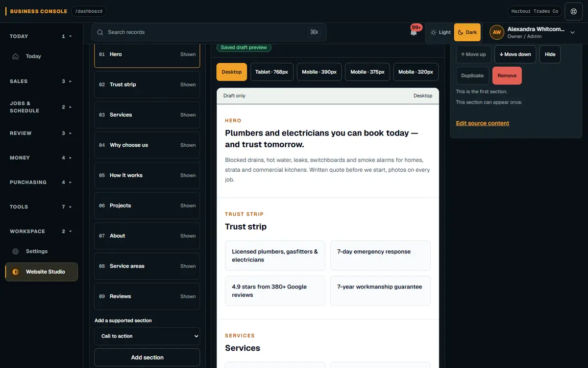The image size is (588, 368).
Task: Select the 08 Service areas row
Action: 147,266
